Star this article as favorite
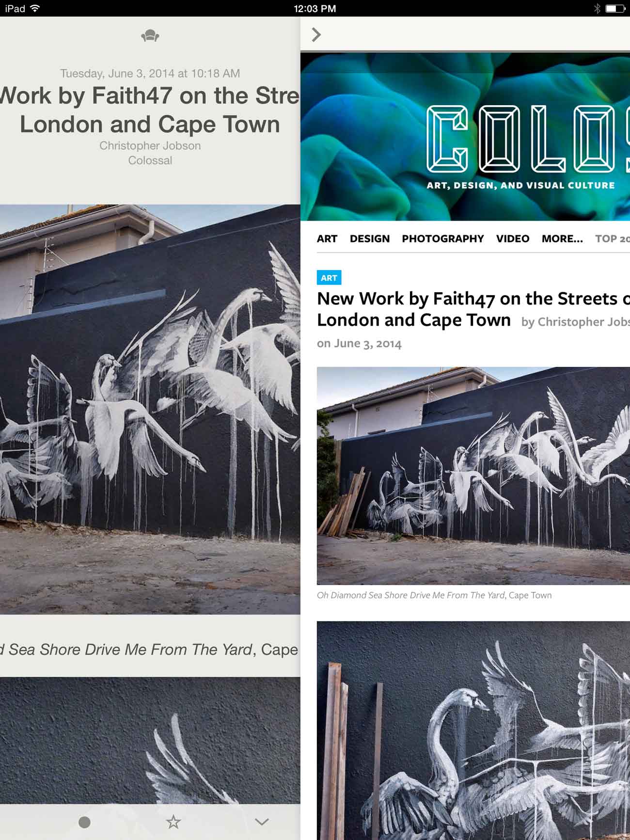 pyautogui.click(x=173, y=822)
